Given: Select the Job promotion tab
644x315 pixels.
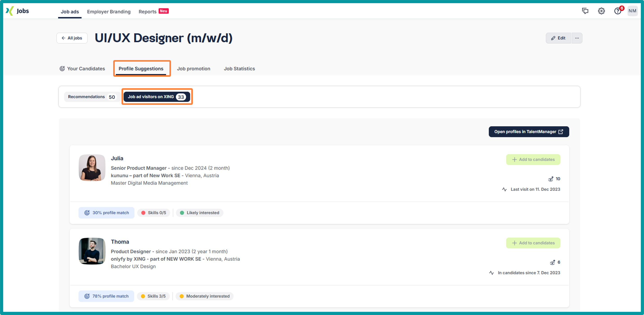Looking at the screenshot, I should click(194, 69).
